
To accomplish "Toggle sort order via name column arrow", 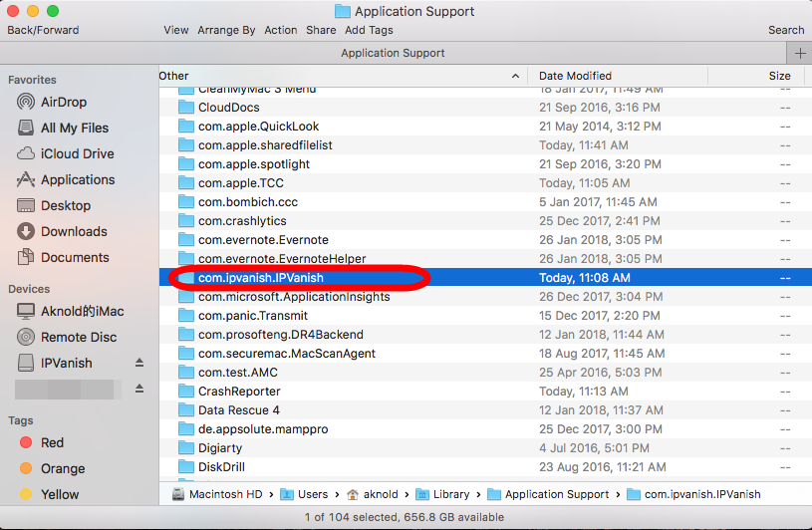I will tap(515, 76).
